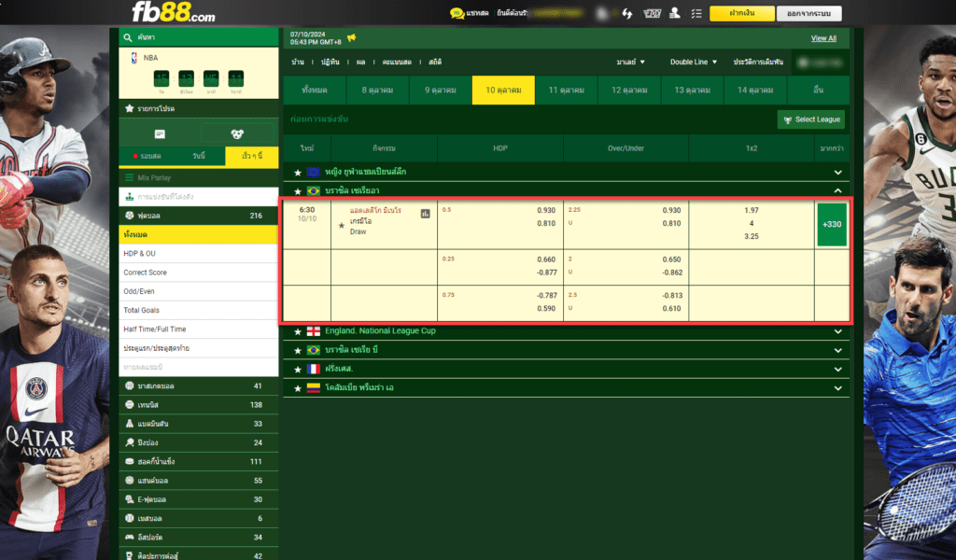This screenshot has width=956, height=560.
Task: Click the E-football icon in sidebar
Action: click(x=129, y=499)
